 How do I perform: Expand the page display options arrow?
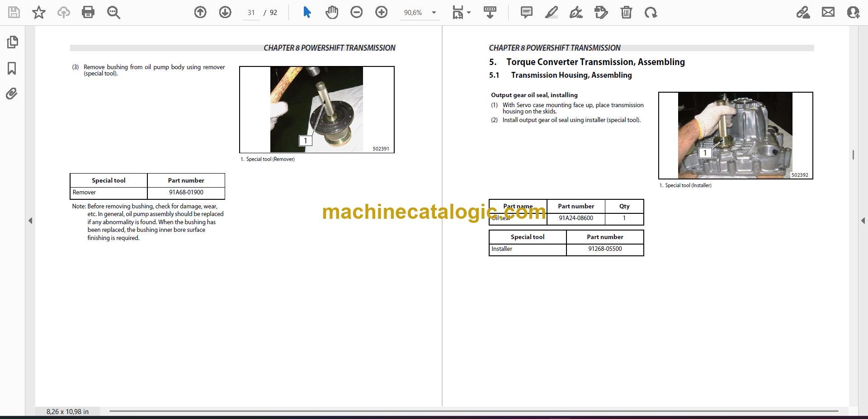point(469,13)
